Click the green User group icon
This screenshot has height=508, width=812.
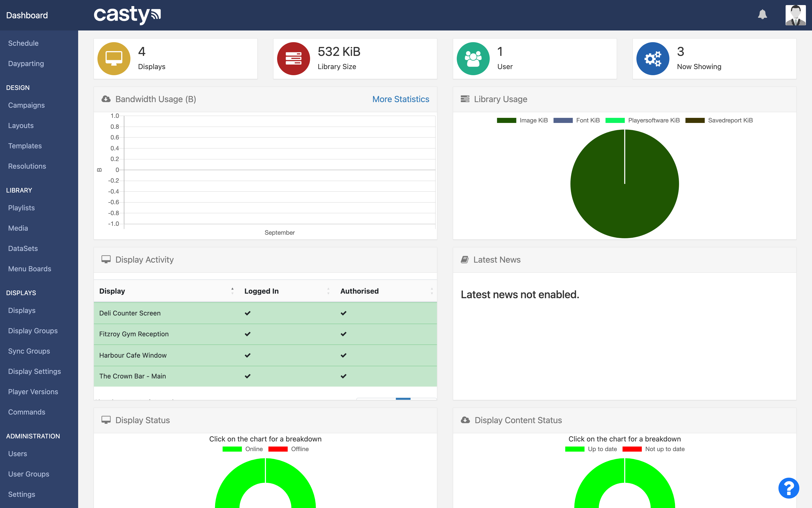point(473,58)
